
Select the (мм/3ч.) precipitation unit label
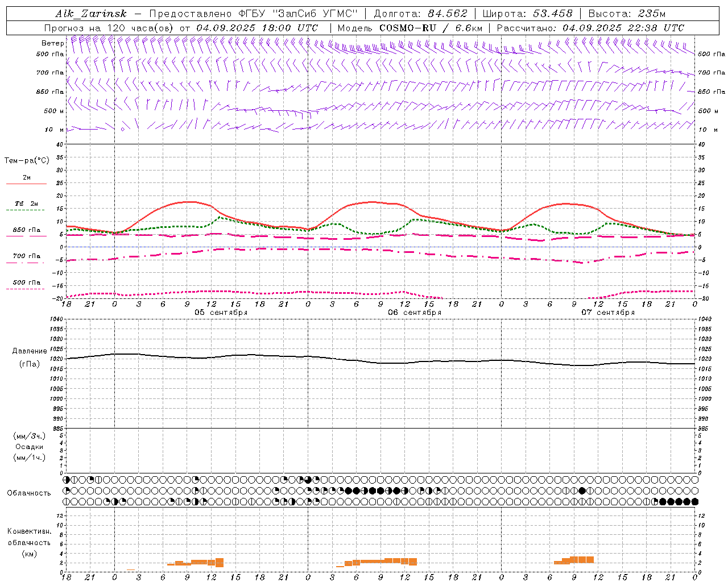click(x=30, y=436)
